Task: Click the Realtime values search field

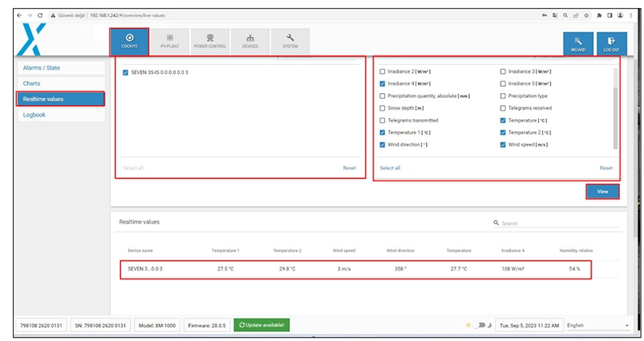Action: click(560, 224)
